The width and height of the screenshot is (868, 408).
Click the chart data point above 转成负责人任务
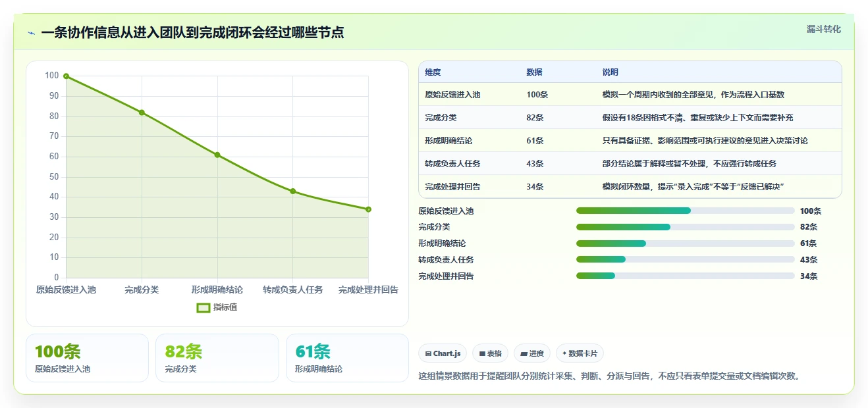292,191
